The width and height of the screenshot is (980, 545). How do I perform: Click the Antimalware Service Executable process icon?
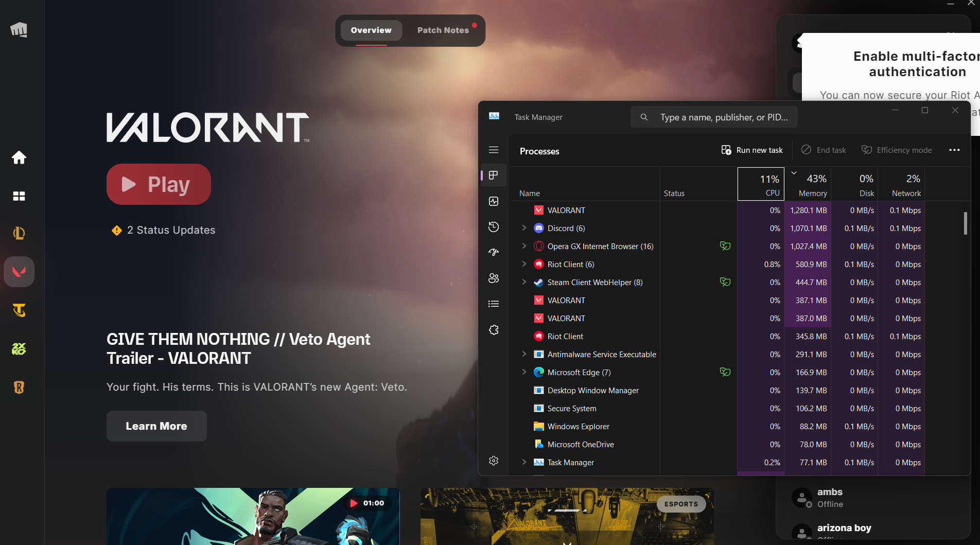(x=539, y=354)
